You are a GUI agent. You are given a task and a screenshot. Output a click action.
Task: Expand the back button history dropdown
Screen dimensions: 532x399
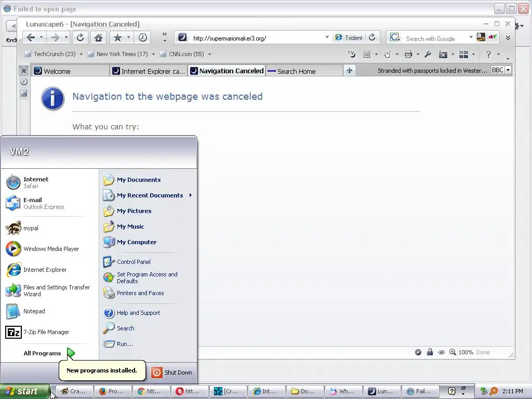(41, 37)
